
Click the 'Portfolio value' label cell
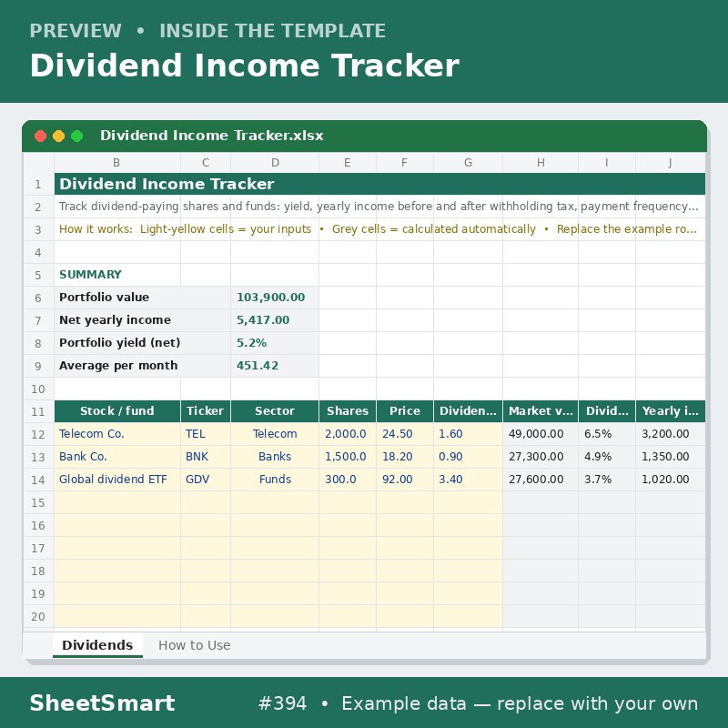(x=142, y=298)
